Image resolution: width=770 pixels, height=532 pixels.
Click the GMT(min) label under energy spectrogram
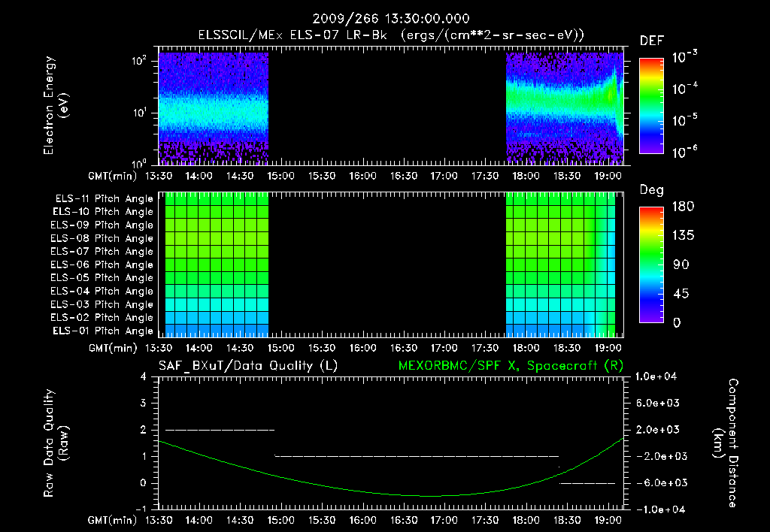point(113,176)
